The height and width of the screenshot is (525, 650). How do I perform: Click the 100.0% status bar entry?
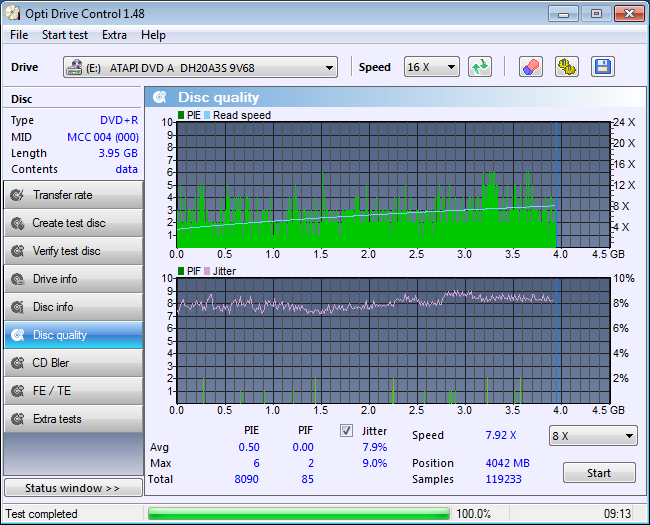(x=473, y=514)
